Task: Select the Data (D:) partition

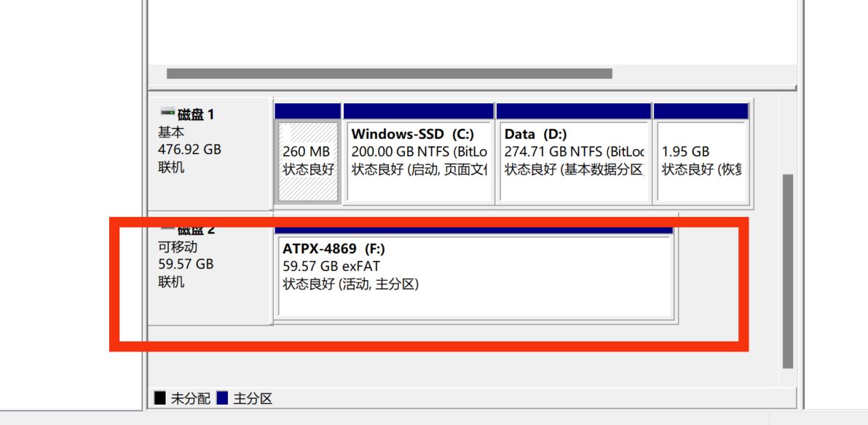Action: click(x=574, y=154)
